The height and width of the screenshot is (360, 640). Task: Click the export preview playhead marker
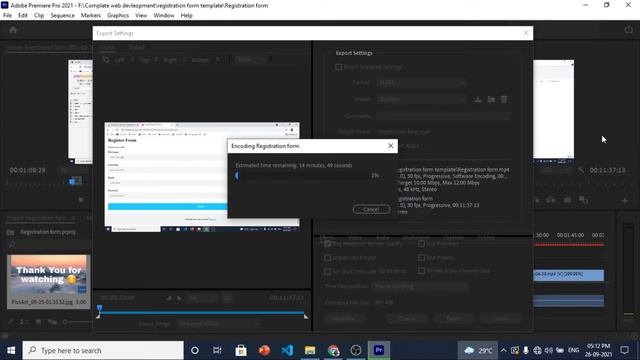pyautogui.click(x=100, y=308)
